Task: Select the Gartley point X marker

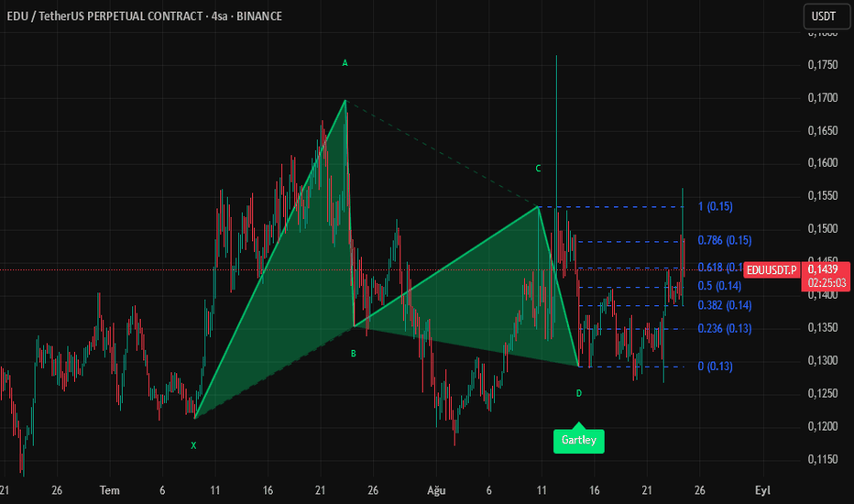Action: point(193,445)
